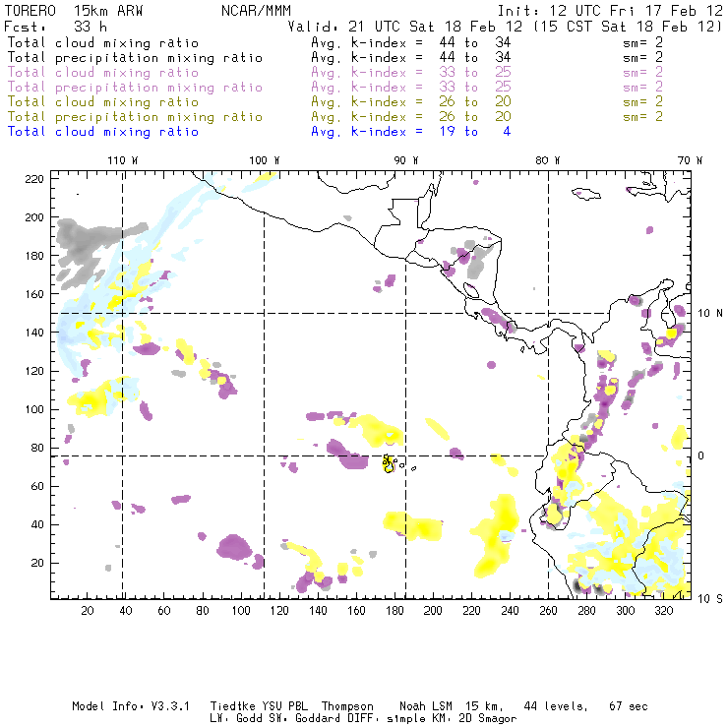The height and width of the screenshot is (728, 728).
Task: Click the purple Total precipitation mixing ratio legend
Action: tap(135, 88)
